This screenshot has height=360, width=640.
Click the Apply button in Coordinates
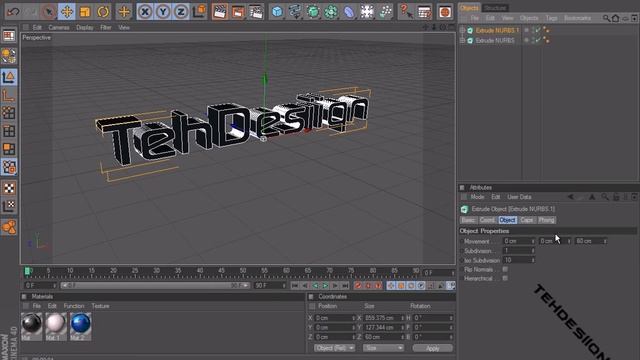[x=433, y=348]
